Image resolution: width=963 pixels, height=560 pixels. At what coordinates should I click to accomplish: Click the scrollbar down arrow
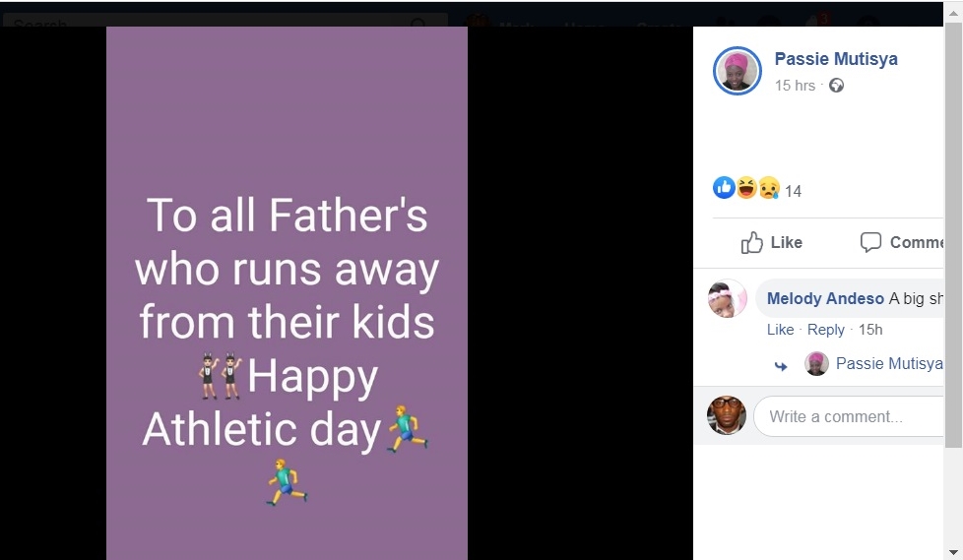953,553
